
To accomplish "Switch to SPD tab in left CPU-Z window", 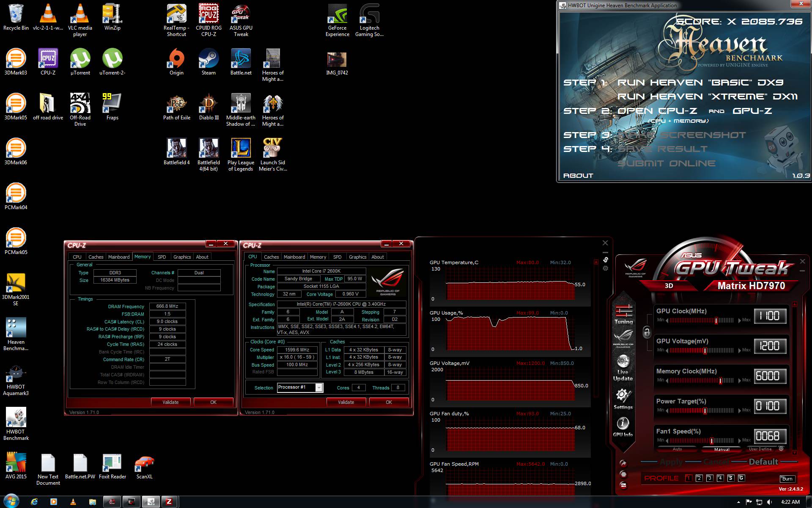I will click(x=162, y=257).
